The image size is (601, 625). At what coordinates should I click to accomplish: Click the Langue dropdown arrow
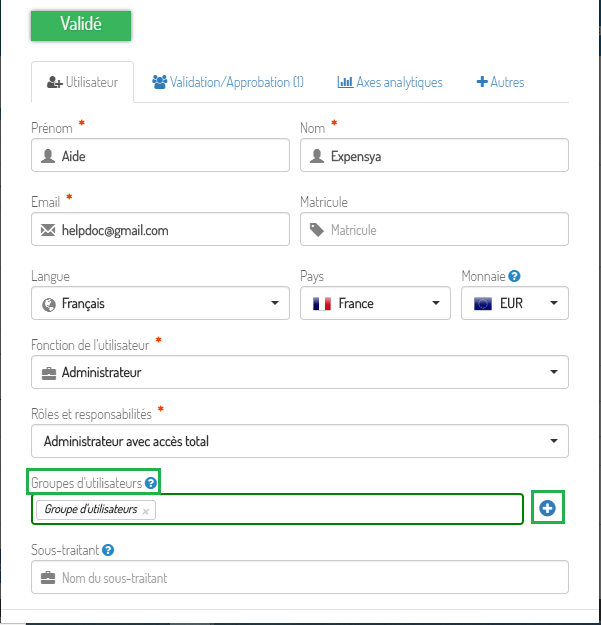[275, 303]
